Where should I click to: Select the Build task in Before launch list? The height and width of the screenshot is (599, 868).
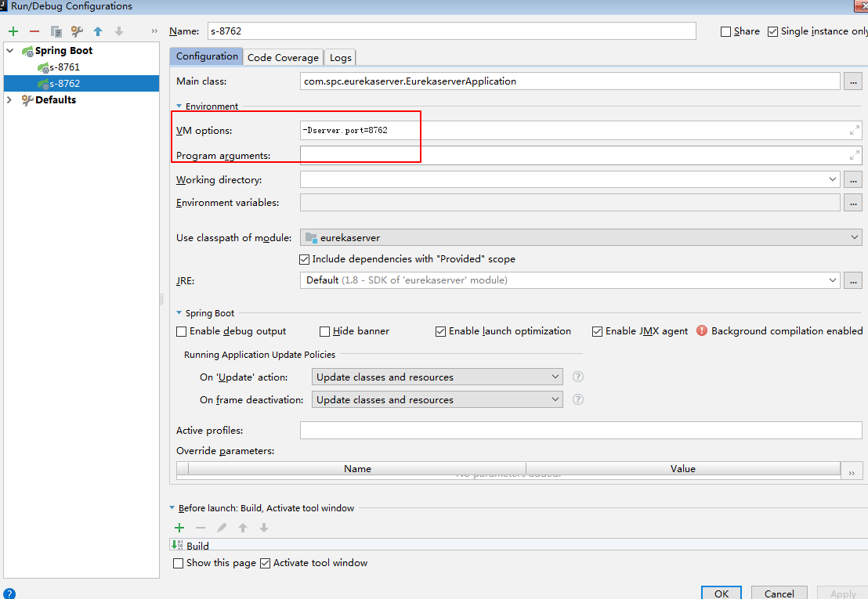[518, 545]
